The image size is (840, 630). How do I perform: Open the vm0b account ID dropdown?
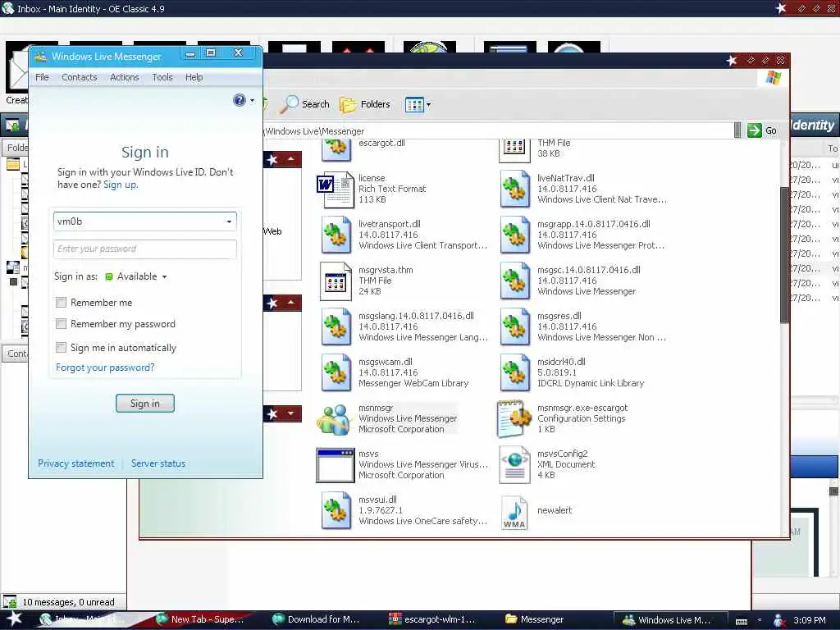point(229,221)
